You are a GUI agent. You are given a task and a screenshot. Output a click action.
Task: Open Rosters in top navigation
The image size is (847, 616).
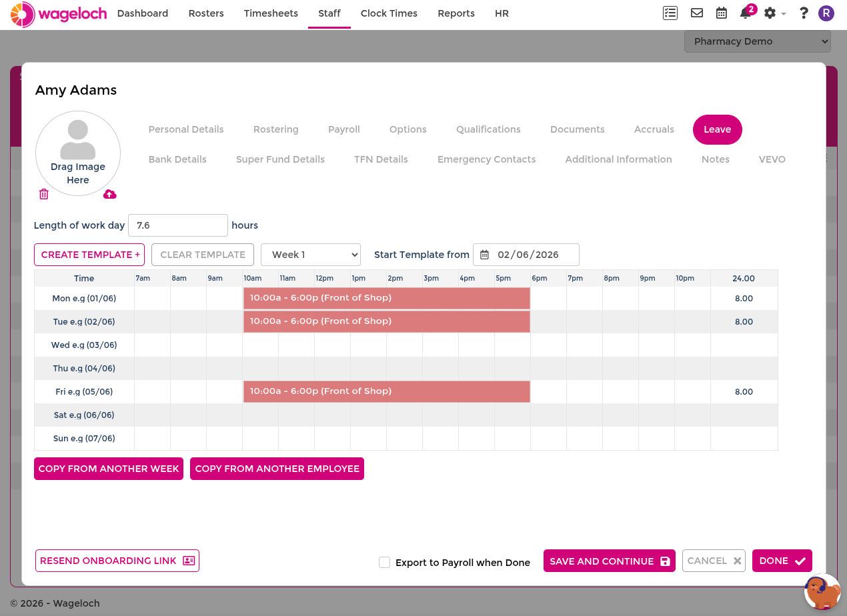coord(206,13)
